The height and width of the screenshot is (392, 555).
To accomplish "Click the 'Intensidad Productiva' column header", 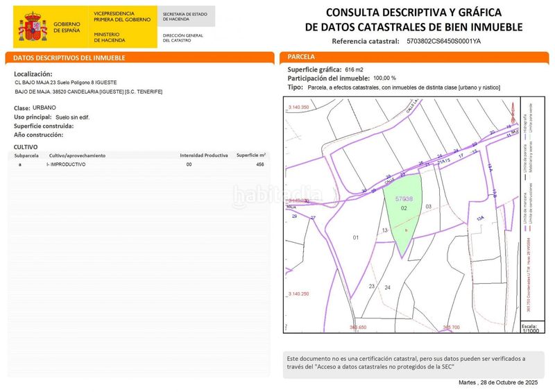I will (204, 155).
